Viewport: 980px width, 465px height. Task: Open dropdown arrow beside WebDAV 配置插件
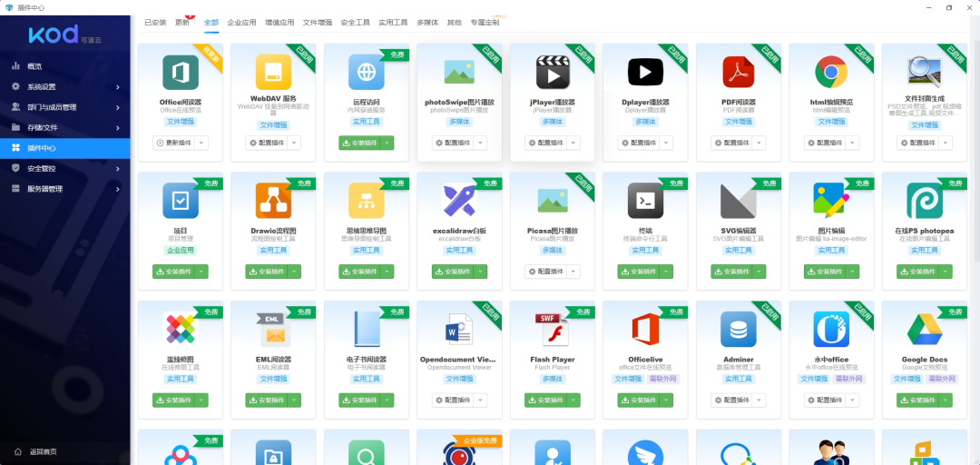pos(294,143)
